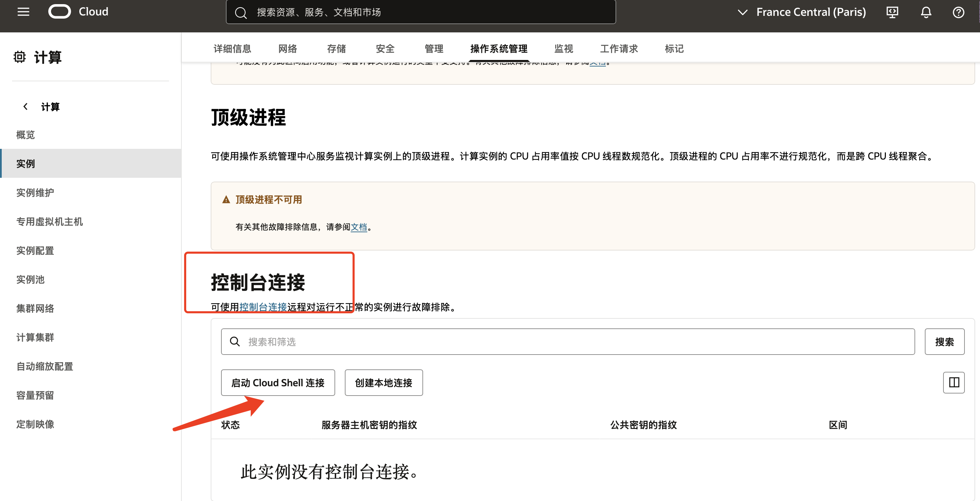Open the hamburger navigation menu
Screen dimensions: 980x501
[x=23, y=12]
